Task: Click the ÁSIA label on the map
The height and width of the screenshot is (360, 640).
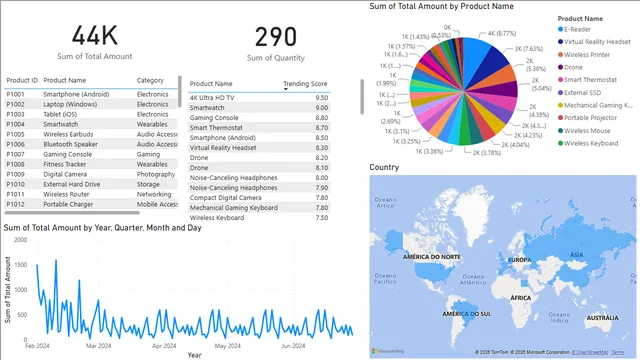Action: [576, 255]
